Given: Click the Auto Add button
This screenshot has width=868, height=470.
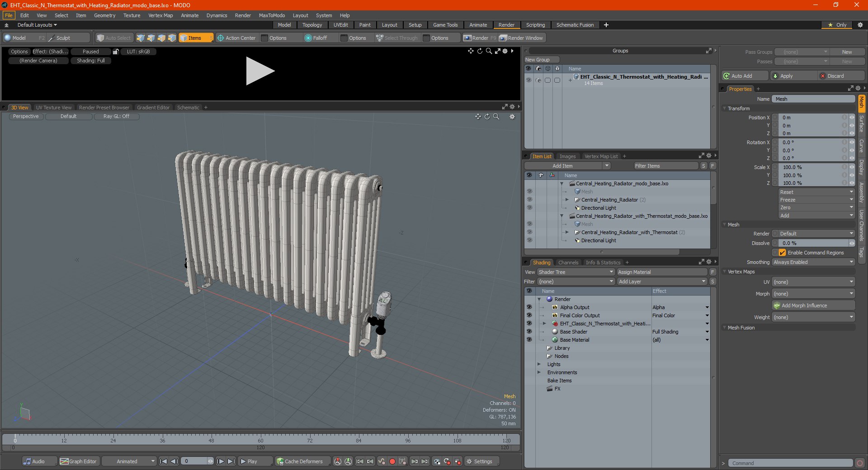Looking at the screenshot, I should 744,76.
